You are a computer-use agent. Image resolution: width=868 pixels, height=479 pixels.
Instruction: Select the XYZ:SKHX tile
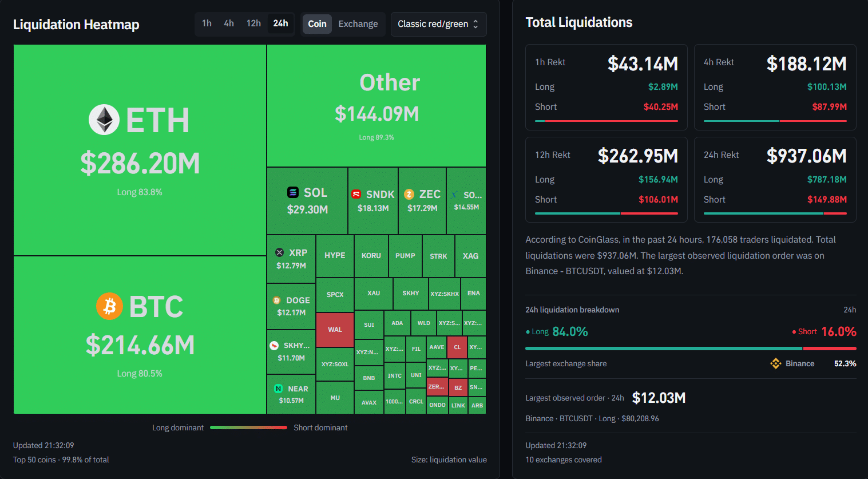[445, 294]
